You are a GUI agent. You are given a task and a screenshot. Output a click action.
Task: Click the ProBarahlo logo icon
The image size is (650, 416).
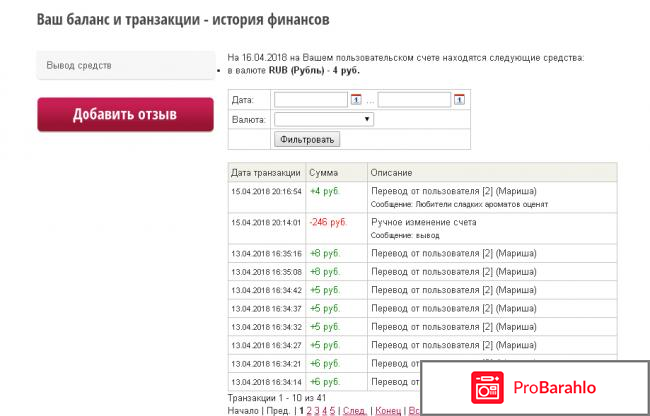[482, 386]
